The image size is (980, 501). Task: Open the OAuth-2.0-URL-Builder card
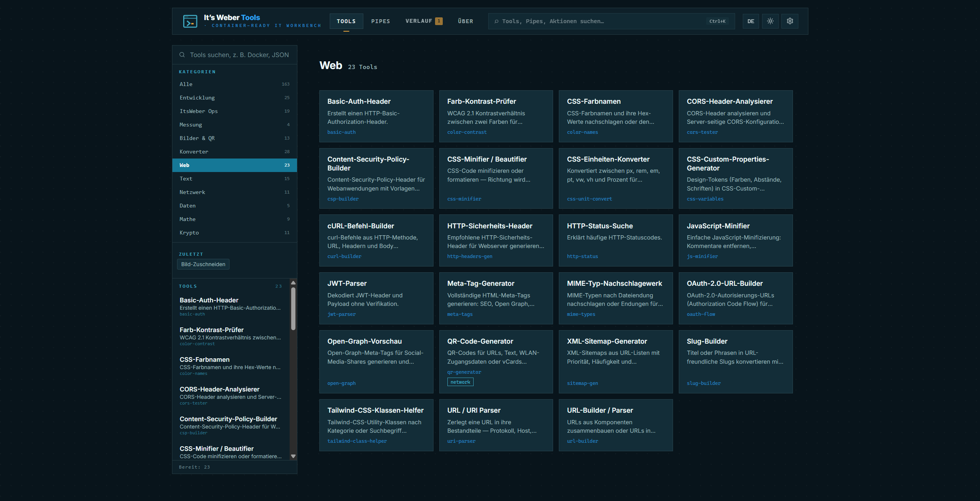click(x=735, y=298)
